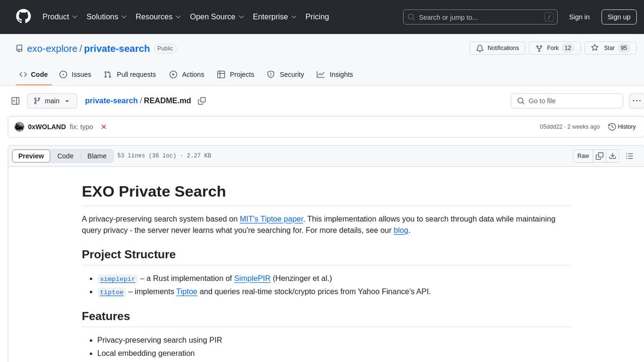Click the EXO Private Search heading
The image size is (644, 362).
coord(154,191)
